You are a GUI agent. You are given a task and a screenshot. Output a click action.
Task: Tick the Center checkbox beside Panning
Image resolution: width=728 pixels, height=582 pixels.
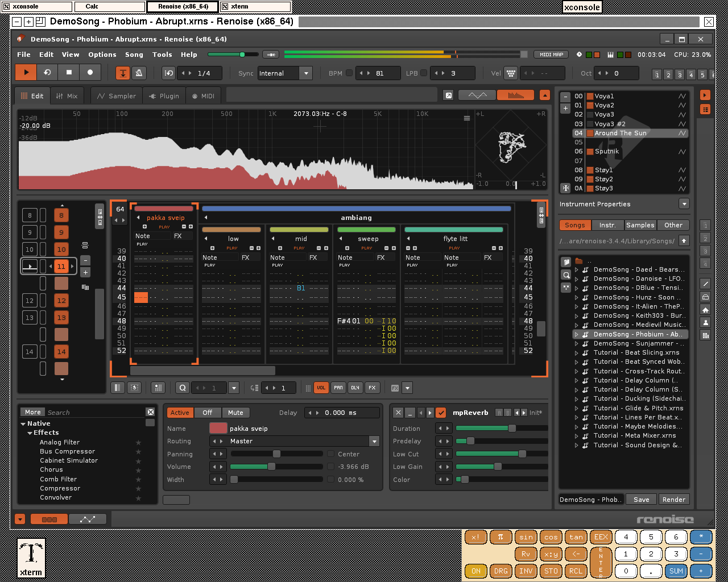330,454
